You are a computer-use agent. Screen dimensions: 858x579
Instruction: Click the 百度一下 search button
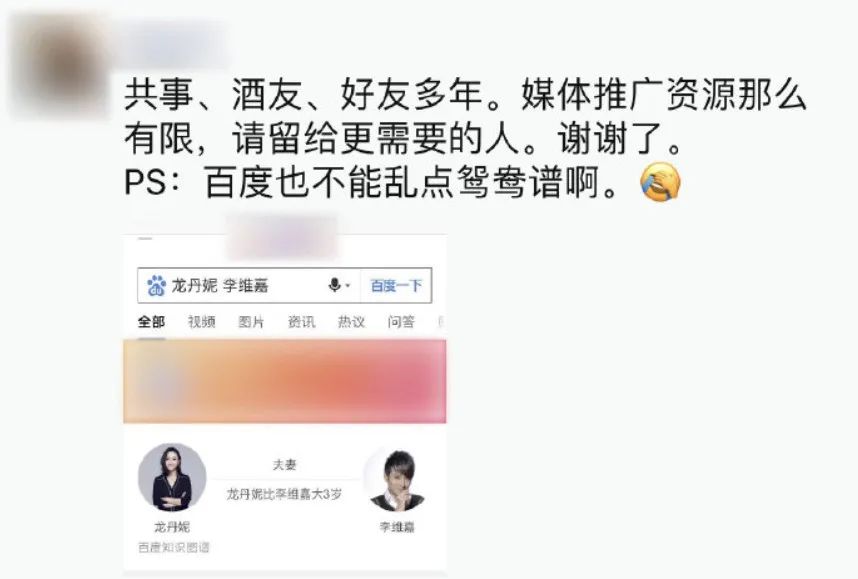(396, 286)
